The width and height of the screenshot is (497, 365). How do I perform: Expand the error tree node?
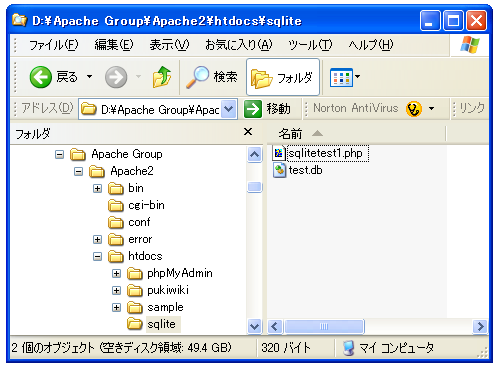(x=97, y=239)
